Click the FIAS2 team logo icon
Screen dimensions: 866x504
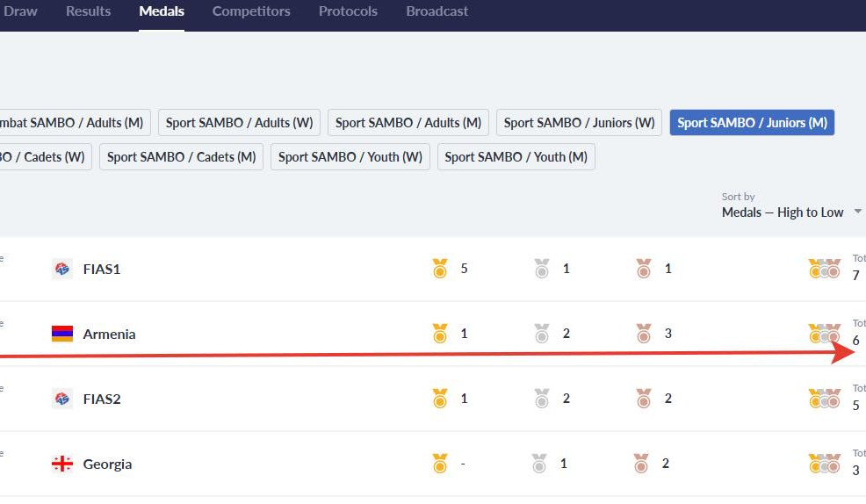(61, 399)
